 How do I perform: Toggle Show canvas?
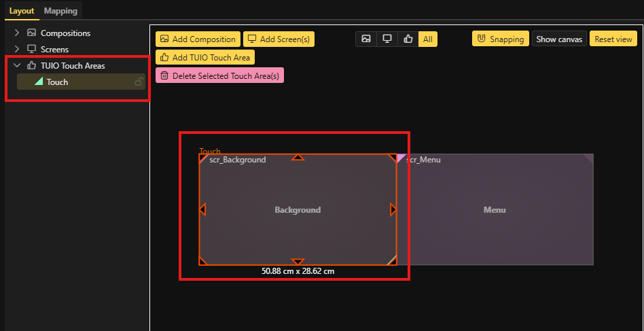[x=559, y=39]
